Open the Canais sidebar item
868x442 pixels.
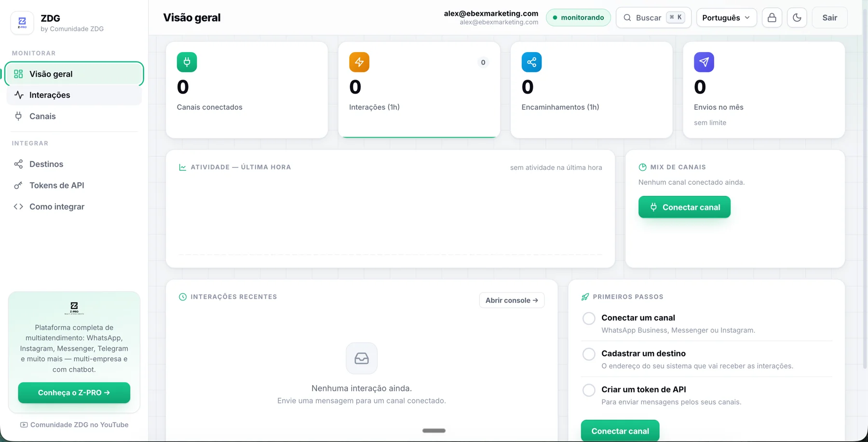74,116
